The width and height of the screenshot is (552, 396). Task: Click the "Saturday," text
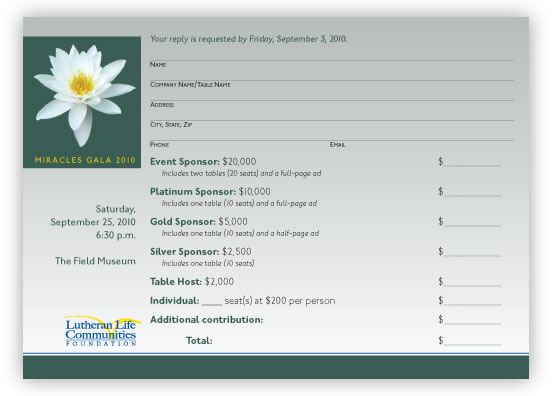click(116, 209)
